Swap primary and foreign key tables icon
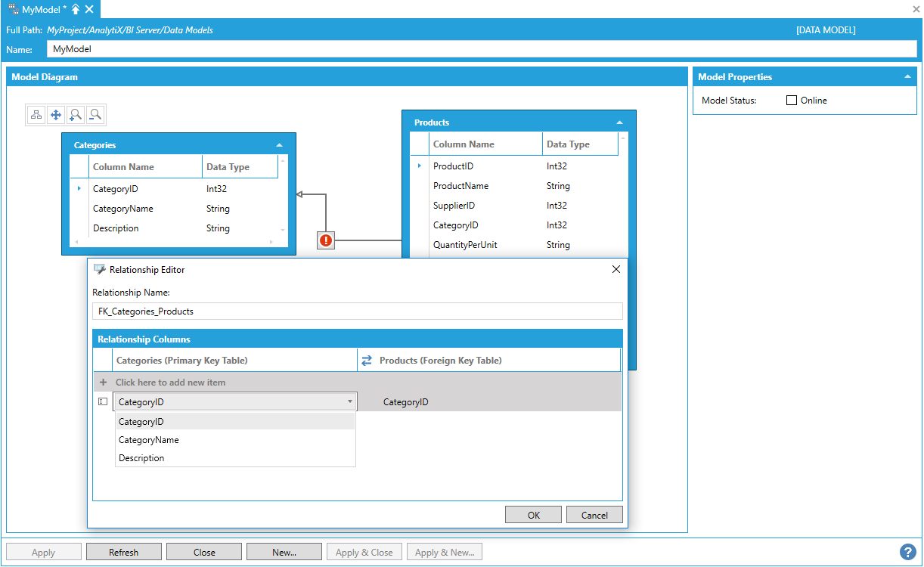This screenshot has height=567, width=924. tap(367, 361)
